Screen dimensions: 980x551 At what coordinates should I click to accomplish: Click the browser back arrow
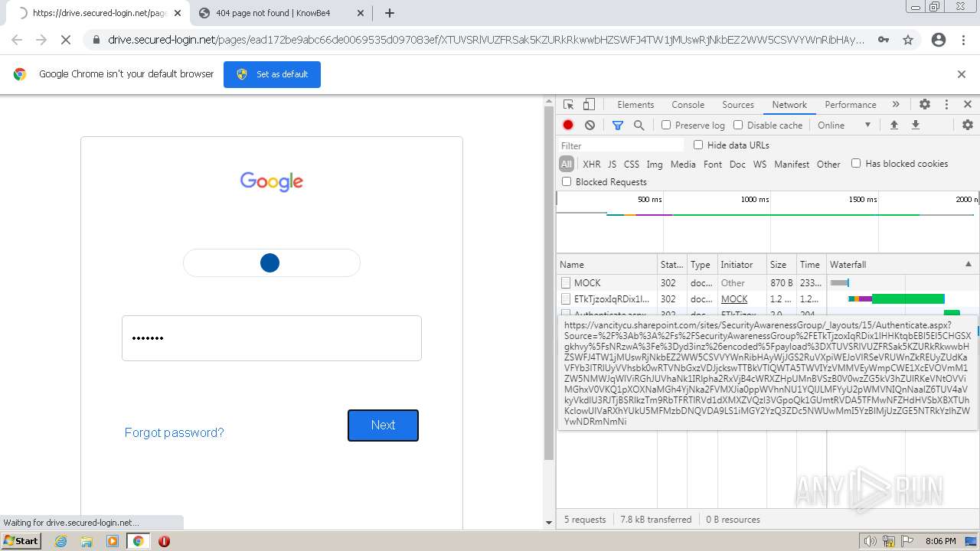17,40
